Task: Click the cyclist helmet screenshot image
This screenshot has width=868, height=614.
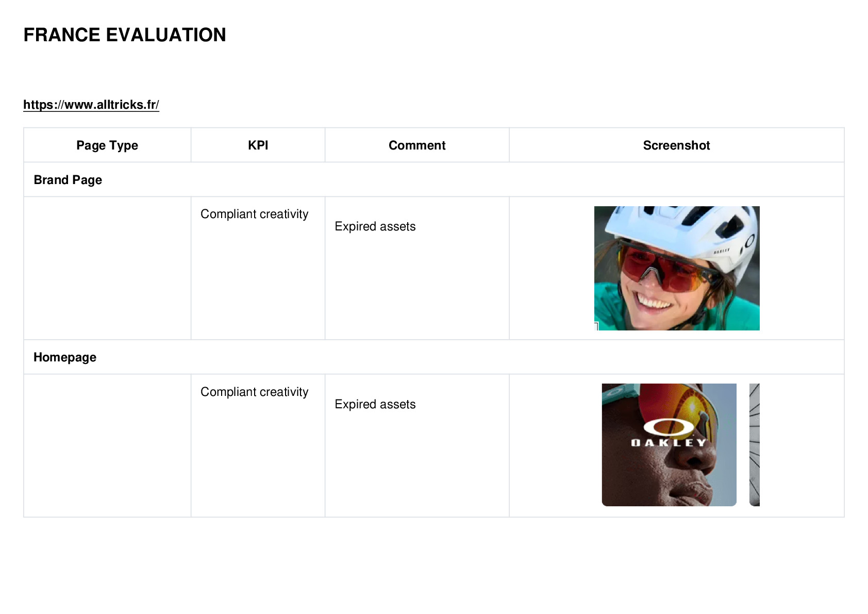Action: click(x=677, y=268)
